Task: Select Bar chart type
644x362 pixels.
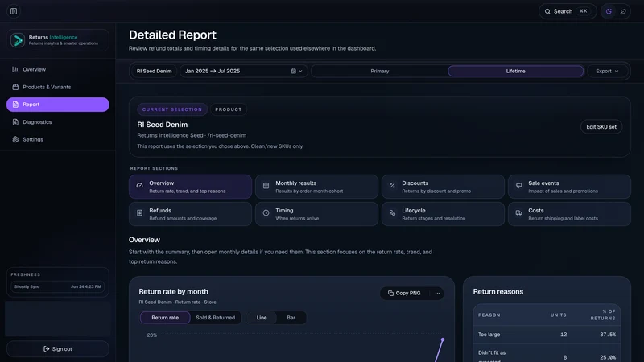Action: tap(291, 318)
